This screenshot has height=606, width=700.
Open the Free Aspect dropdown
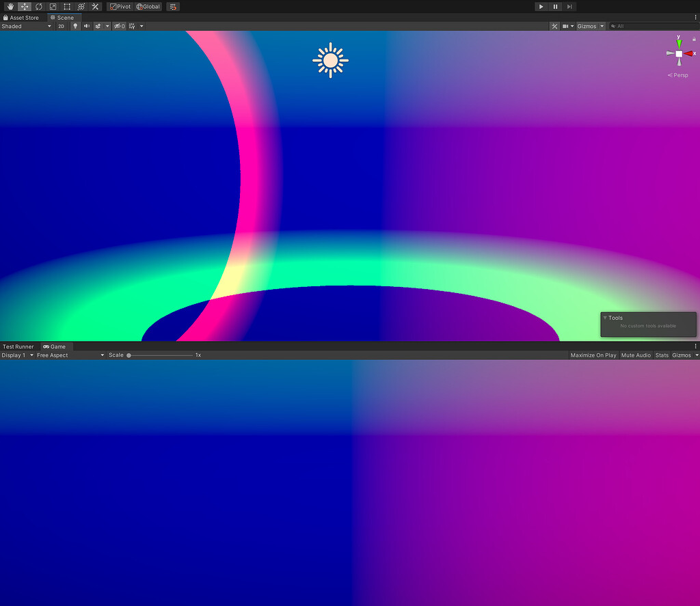(68, 355)
